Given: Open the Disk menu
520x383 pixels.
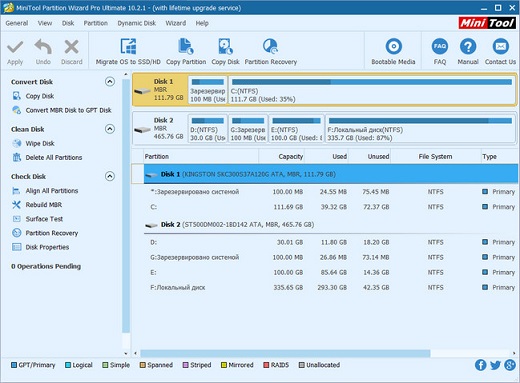Looking at the screenshot, I should point(68,23).
